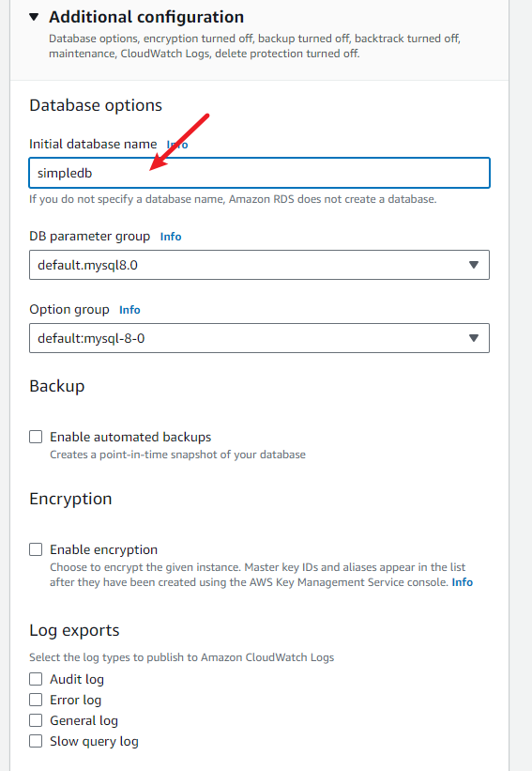Tick the Enable encryption checkbox
Viewport: 532px width, 771px height.
[36, 549]
